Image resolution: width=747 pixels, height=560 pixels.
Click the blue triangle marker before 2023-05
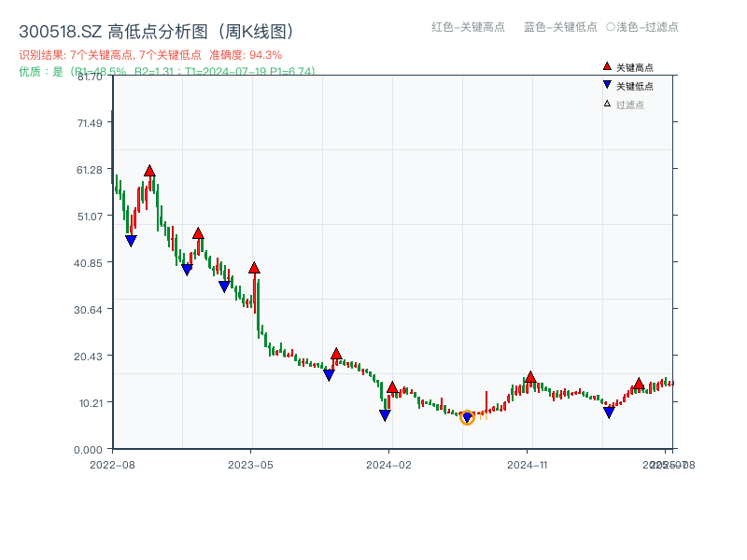[222, 286]
